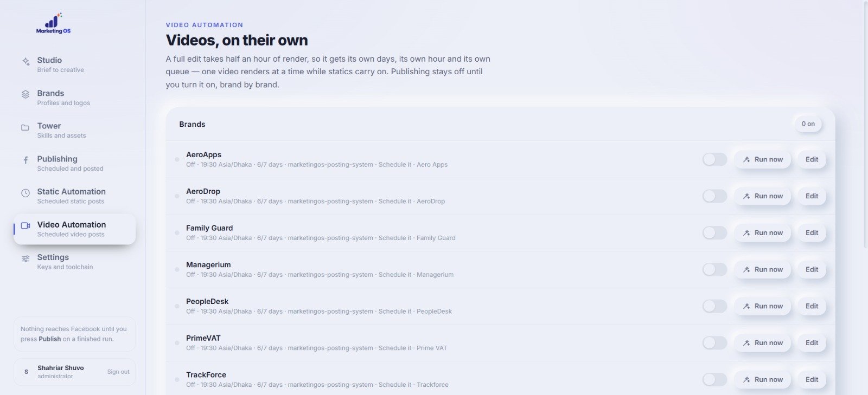Select the Video Automation menu item
The height and width of the screenshot is (395, 868).
coord(74,229)
